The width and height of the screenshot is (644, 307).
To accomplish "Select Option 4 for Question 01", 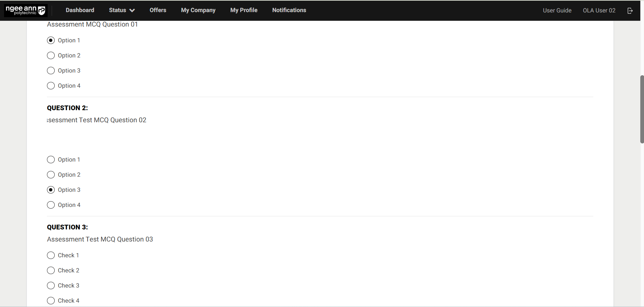I will click(x=51, y=86).
